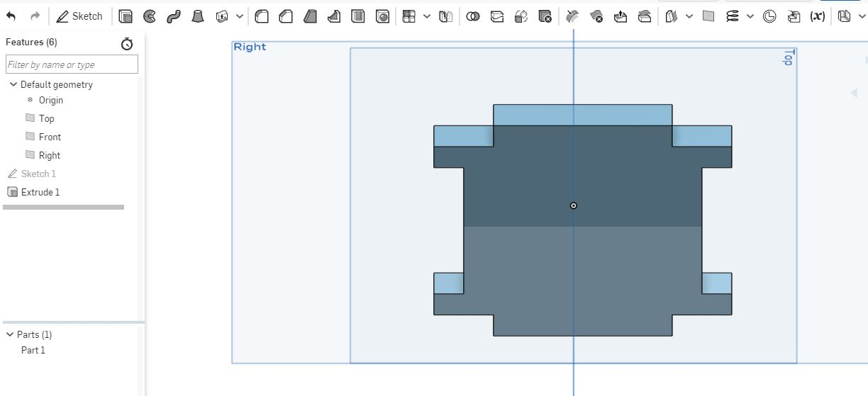Select the Front plane in feature list
Screen dimensions: 868x396
50,137
